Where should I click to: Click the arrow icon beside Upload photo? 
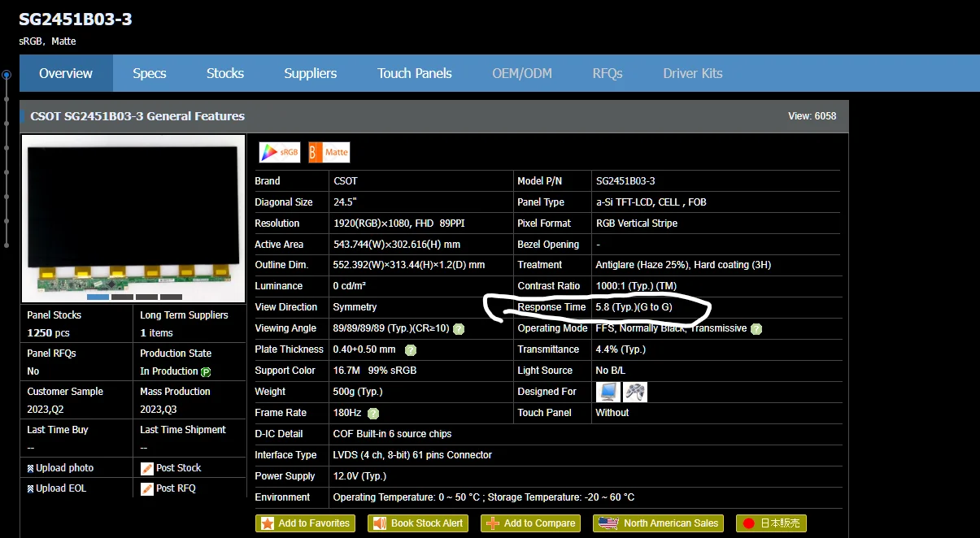point(30,468)
